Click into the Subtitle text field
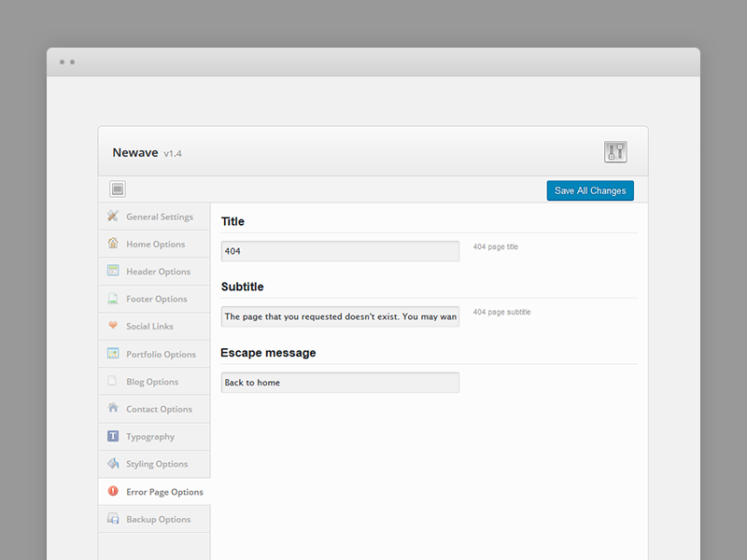Screen dimensions: 747x560 click(340, 316)
